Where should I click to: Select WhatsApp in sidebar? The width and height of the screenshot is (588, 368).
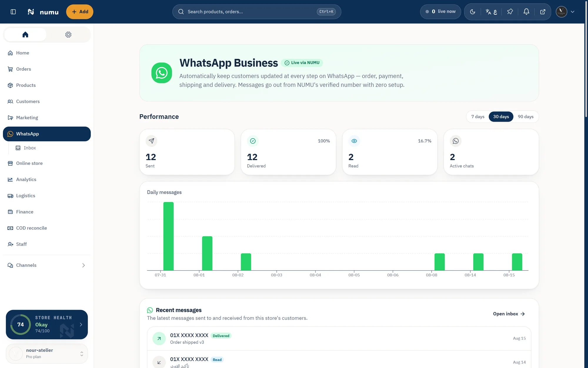tap(47, 134)
